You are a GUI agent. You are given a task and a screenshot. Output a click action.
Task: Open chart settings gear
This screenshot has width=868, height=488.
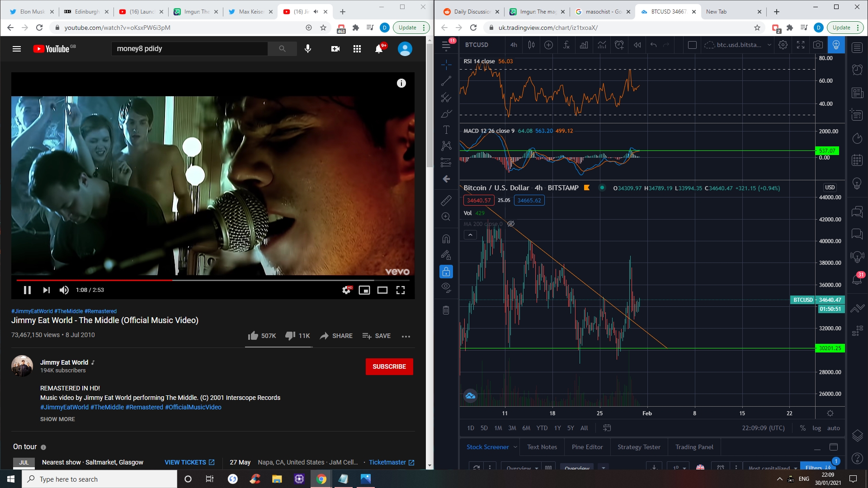783,45
